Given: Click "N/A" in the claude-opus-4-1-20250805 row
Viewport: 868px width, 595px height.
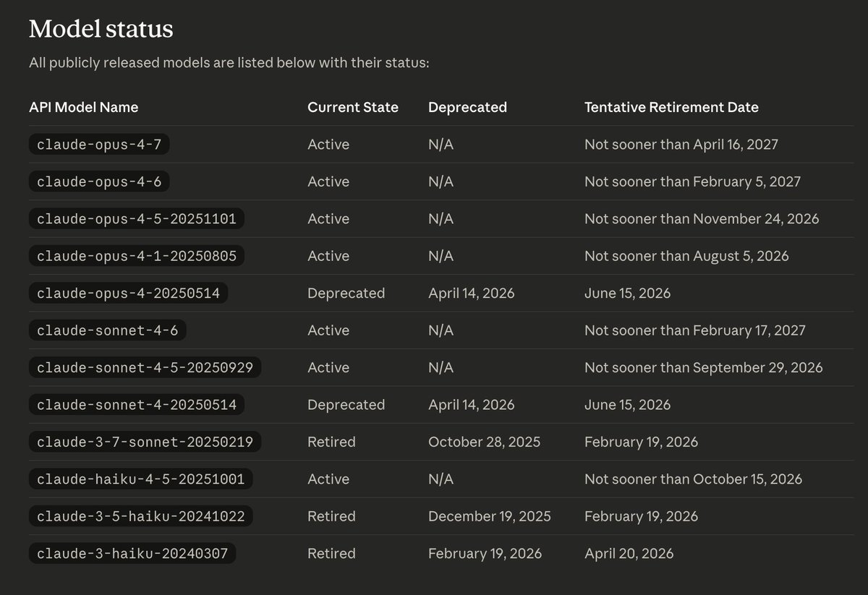Looking at the screenshot, I should coord(441,256).
